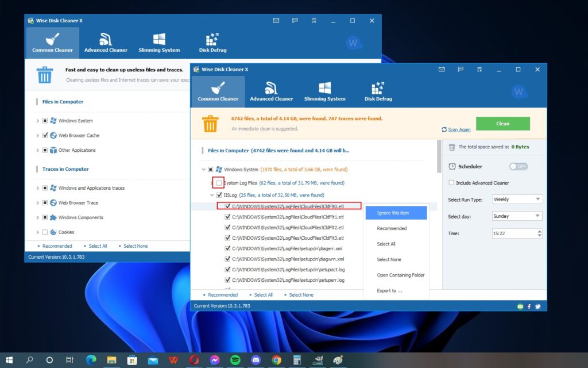Open Spotify from taskbar
This screenshot has height=368, width=588.
235,360
